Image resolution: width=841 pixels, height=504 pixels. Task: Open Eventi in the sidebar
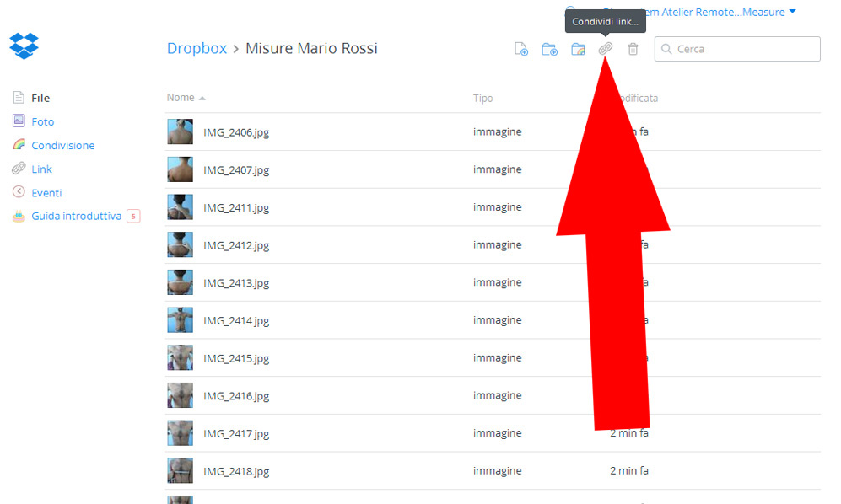(46, 192)
